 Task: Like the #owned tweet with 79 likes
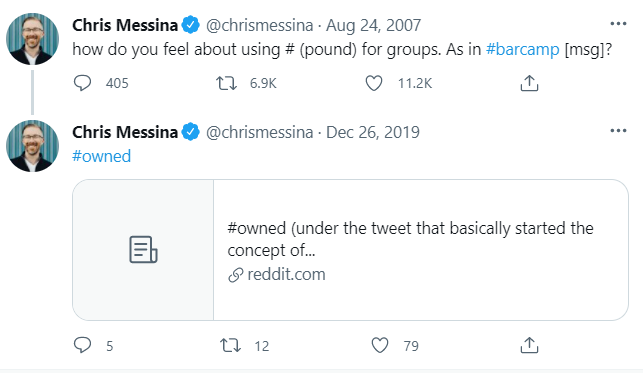(380, 345)
